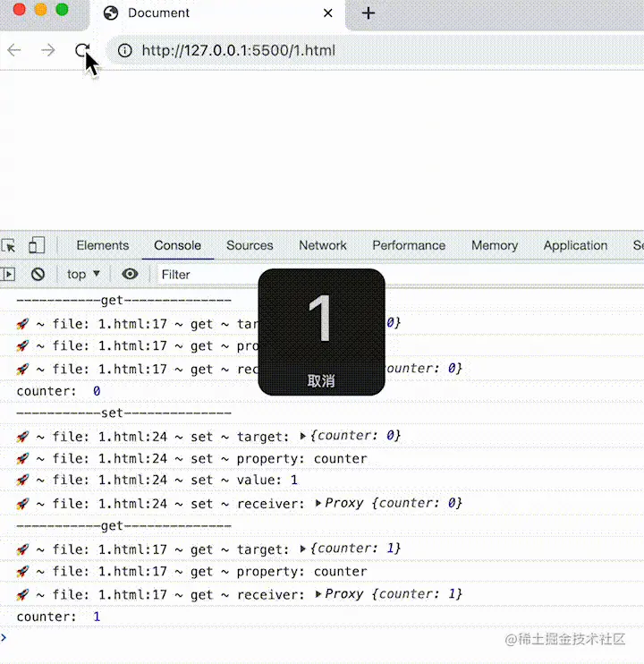Select 'set ~ value: 1' log line

click(322, 481)
